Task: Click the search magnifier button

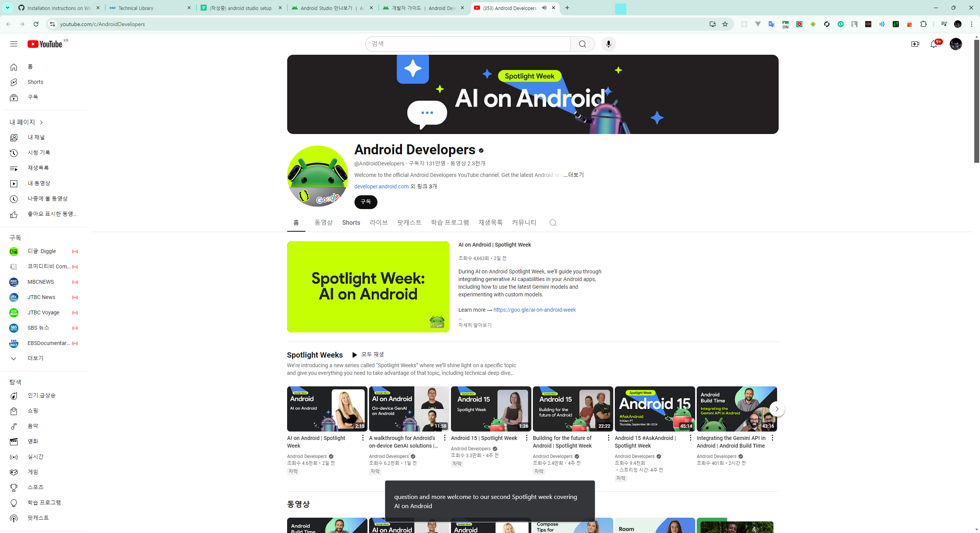Action: click(x=582, y=44)
